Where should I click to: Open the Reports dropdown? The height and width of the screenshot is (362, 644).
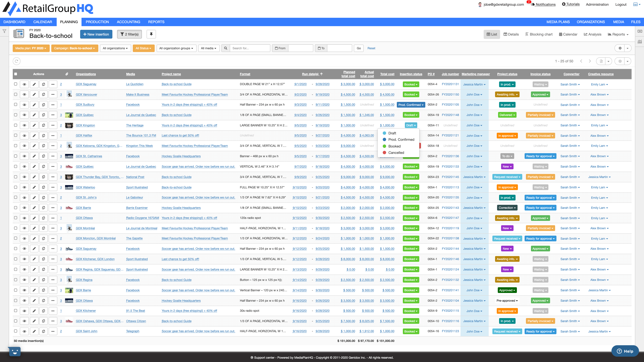[618, 34]
